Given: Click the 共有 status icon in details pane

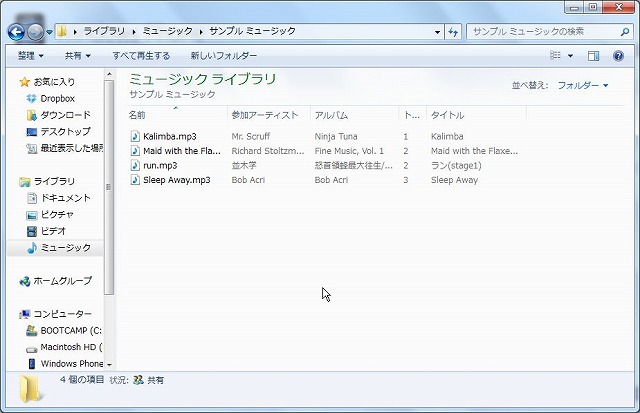Looking at the screenshot, I should click(138, 380).
